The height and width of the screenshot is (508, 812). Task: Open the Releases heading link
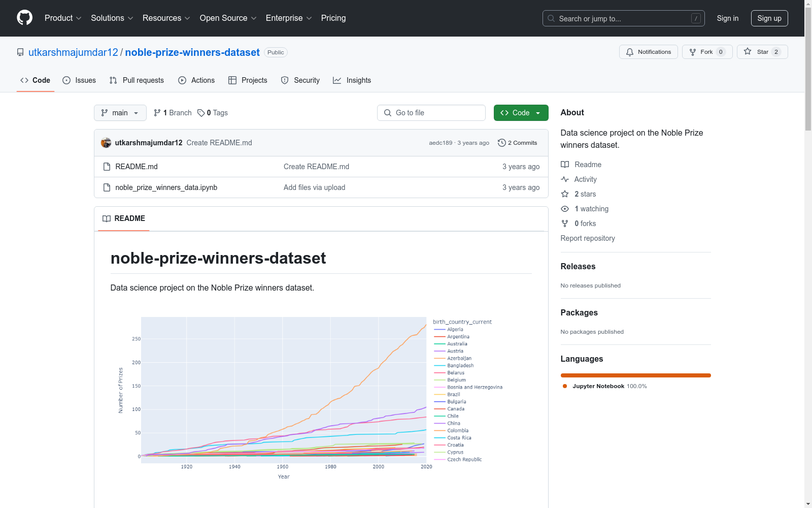[578, 267]
